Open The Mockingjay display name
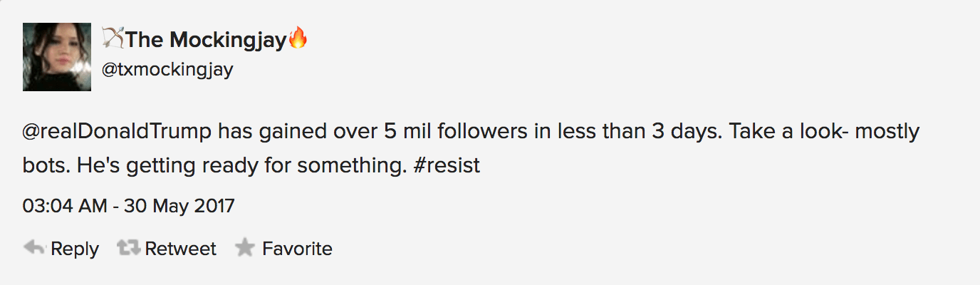980x285 pixels. [206, 40]
